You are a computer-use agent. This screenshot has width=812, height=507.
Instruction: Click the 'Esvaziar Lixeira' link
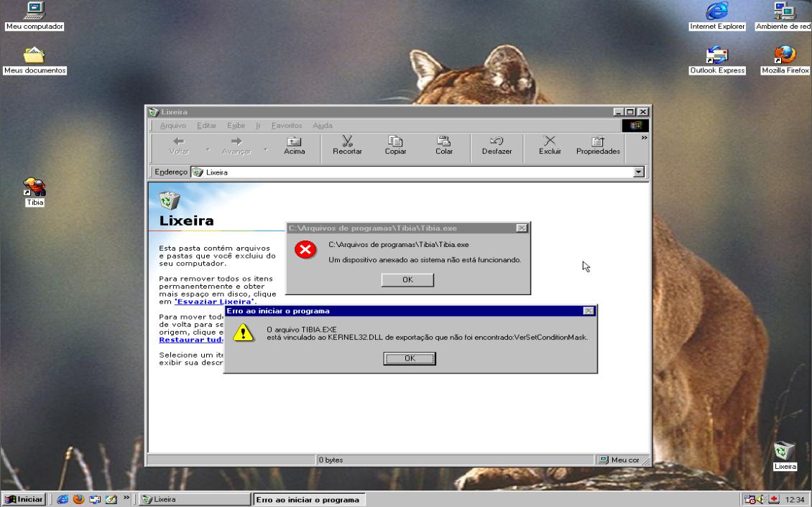point(214,302)
